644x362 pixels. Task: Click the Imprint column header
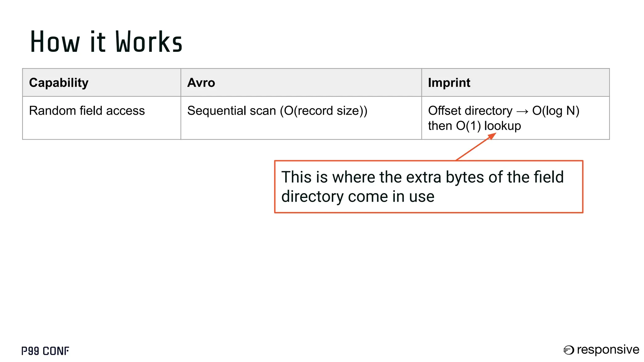(449, 83)
